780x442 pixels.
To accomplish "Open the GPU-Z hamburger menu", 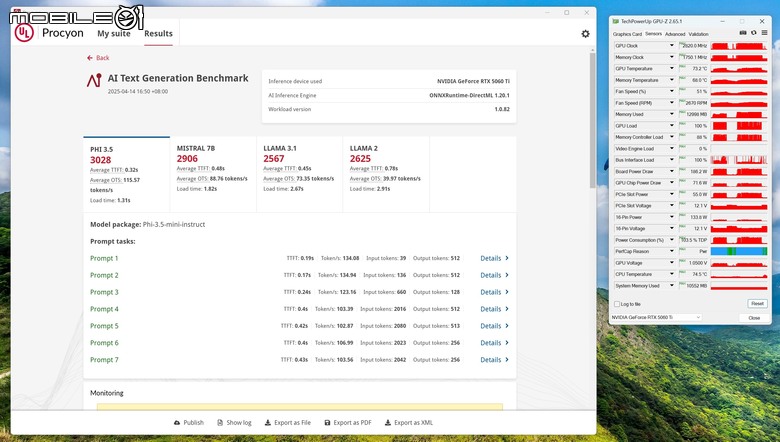I will tap(764, 33).
